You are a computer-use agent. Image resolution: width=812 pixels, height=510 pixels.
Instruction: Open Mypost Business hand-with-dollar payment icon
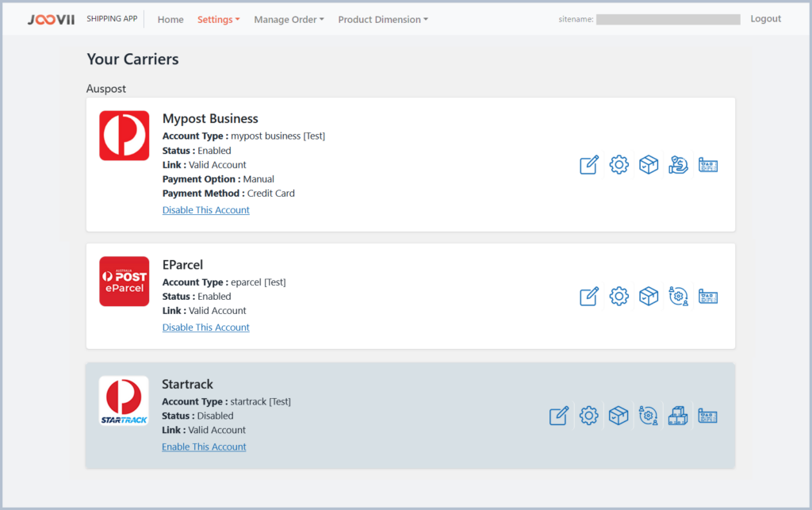[678, 165]
